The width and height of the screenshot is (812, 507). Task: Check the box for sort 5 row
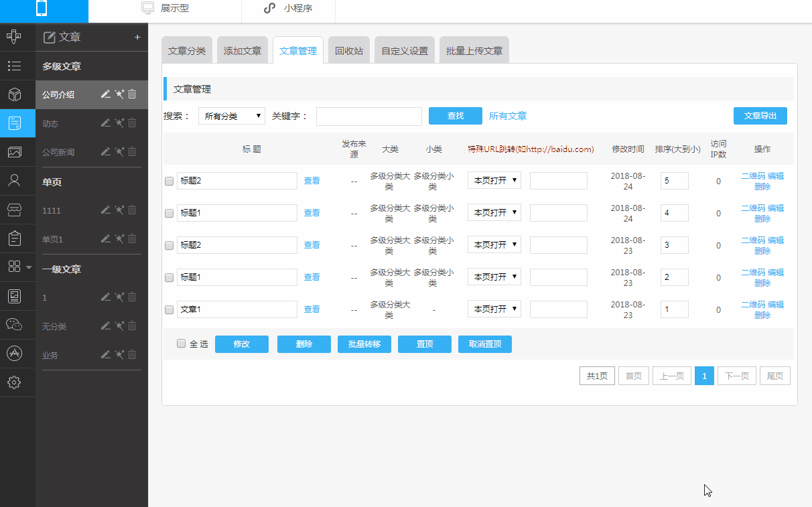[x=169, y=181]
